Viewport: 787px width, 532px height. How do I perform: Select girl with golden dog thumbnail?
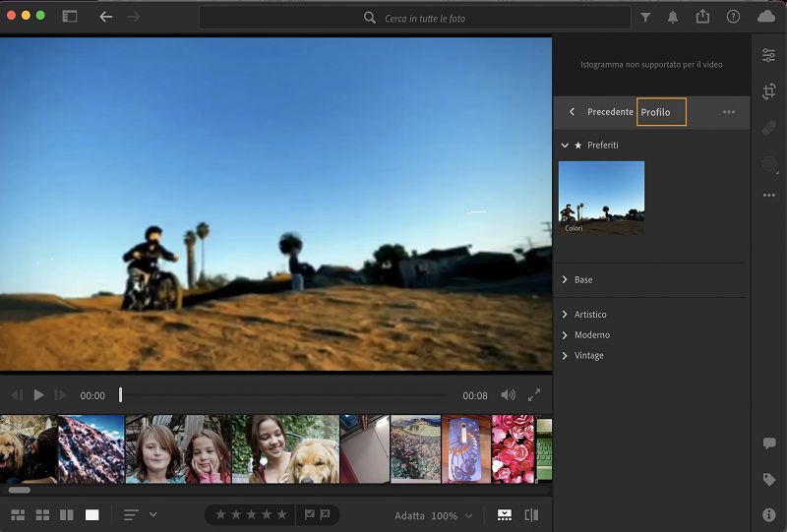[285, 449]
